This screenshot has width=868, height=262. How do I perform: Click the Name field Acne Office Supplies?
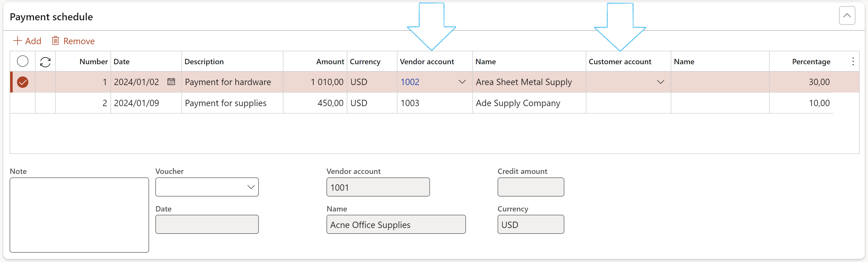tap(396, 224)
